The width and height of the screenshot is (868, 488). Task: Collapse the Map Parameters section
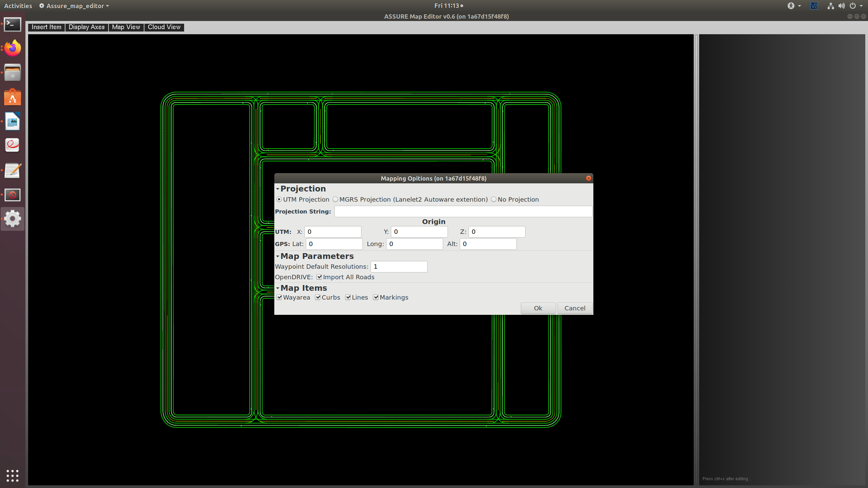click(x=278, y=256)
